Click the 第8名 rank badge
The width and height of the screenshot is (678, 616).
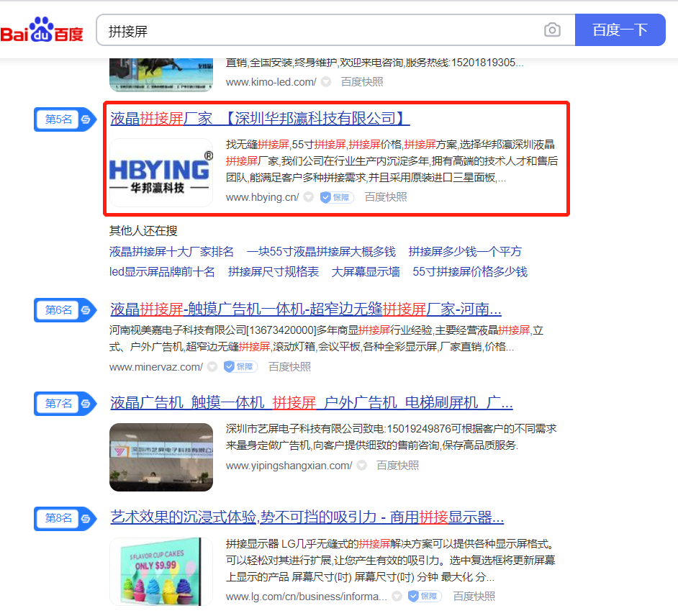point(65,518)
